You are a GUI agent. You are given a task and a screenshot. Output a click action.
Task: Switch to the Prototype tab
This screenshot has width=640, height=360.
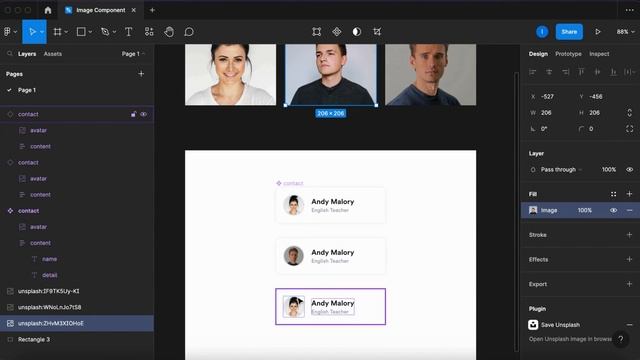(568, 54)
